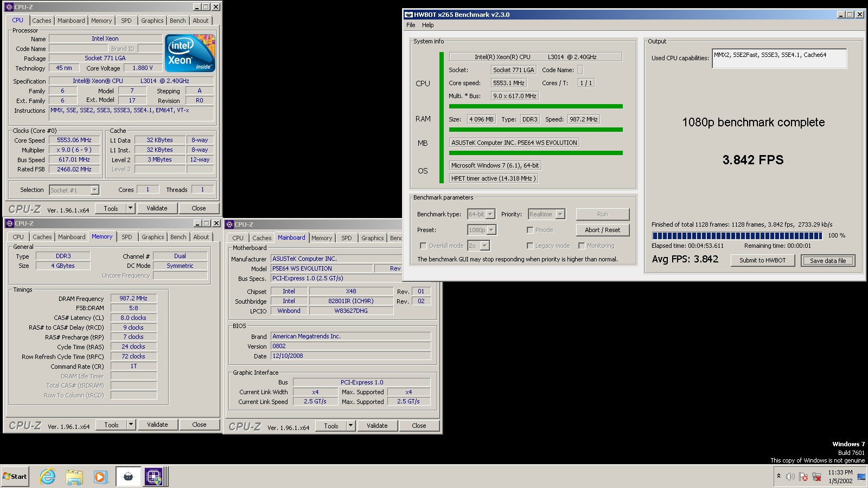Switch to Caches tab in top CPU-Z window
The height and width of the screenshot is (488, 868).
click(42, 21)
